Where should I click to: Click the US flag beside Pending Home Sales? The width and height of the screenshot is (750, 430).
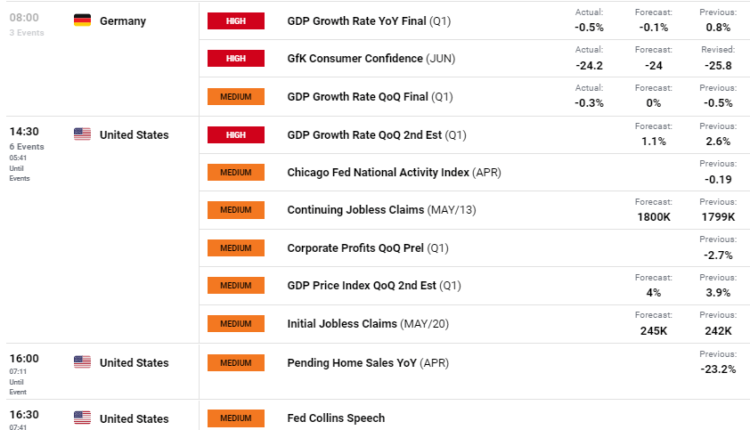83,362
